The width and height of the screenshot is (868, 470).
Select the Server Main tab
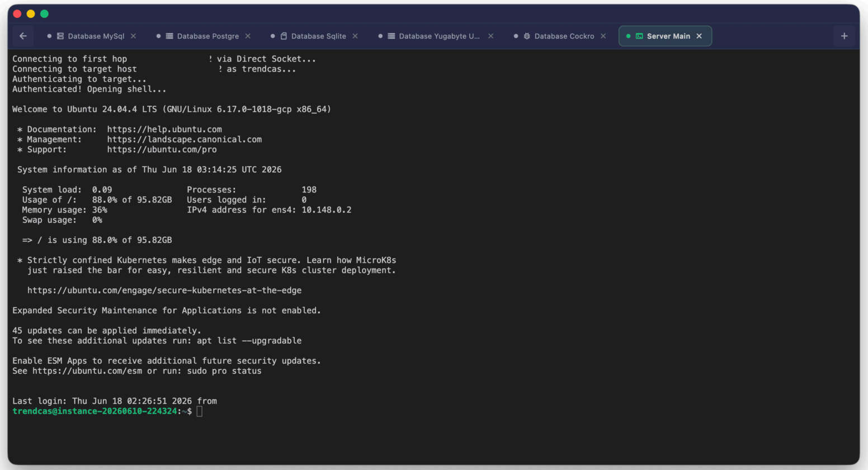[665, 36]
